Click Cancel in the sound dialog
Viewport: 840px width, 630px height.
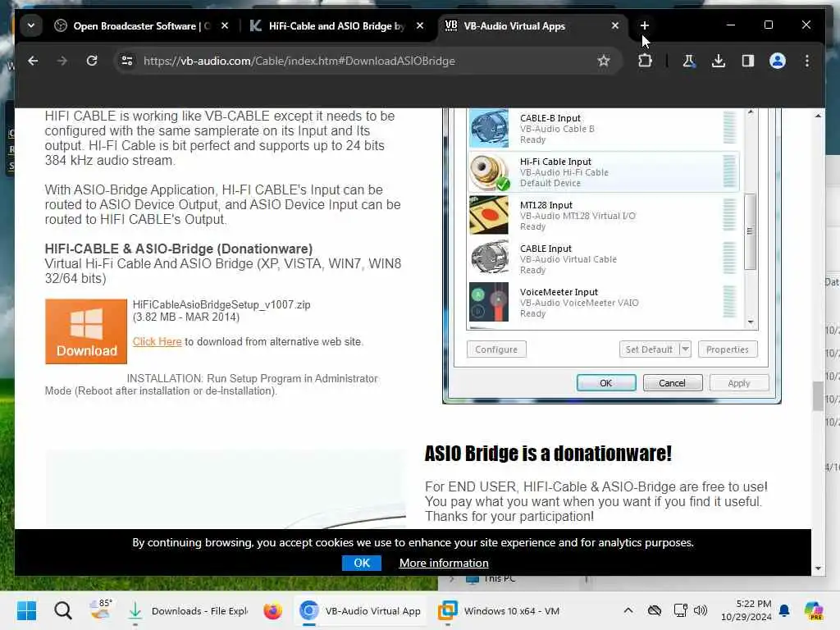(x=673, y=383)
